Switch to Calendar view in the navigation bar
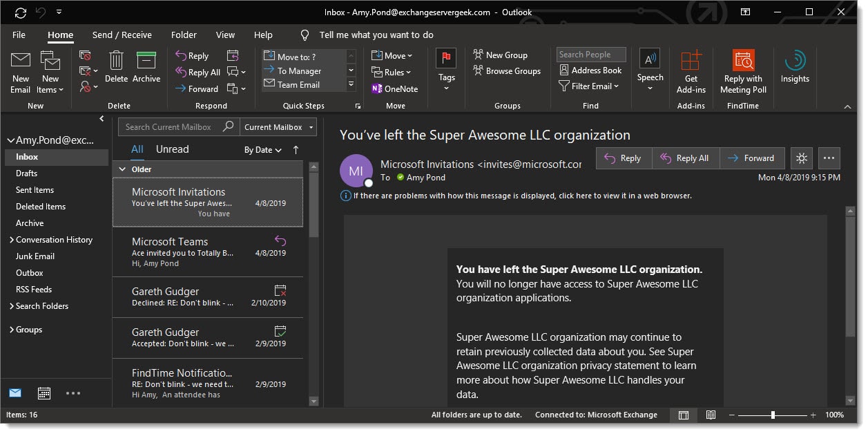The image size is (868, 434). point(44,393)
